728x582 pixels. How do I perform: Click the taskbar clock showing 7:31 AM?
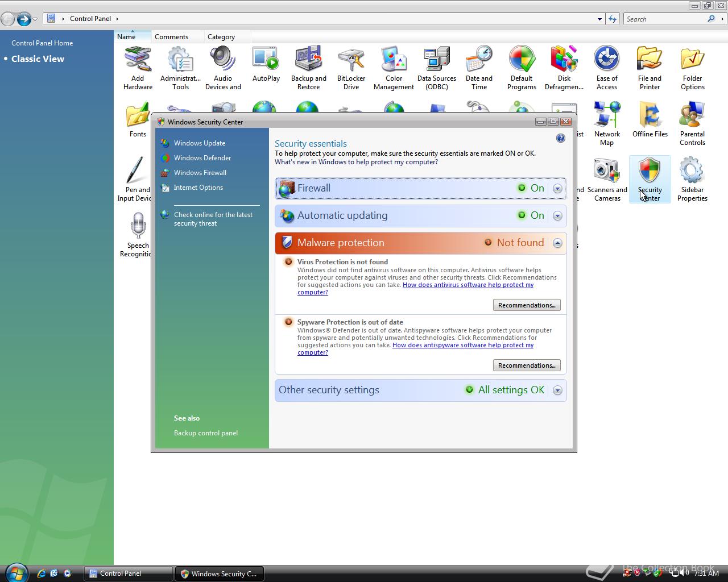[706, 573]
